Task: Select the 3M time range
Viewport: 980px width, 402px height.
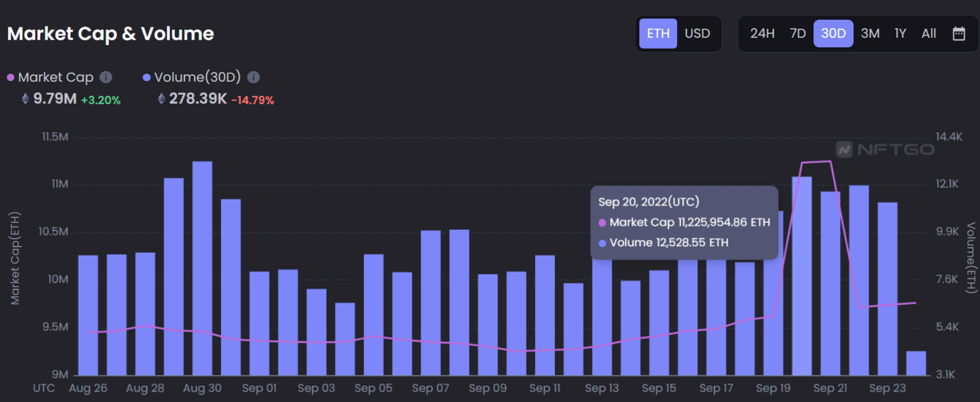Action: pos(870,33)
